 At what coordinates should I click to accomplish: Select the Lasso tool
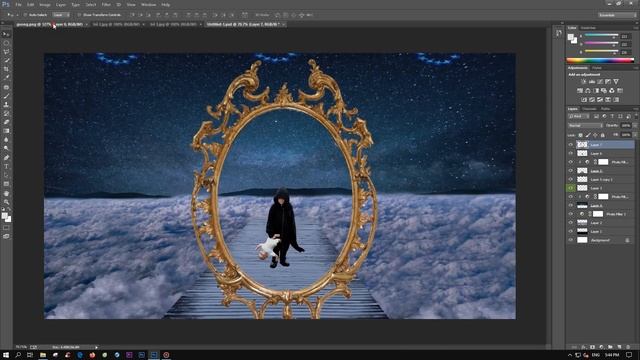6,52
